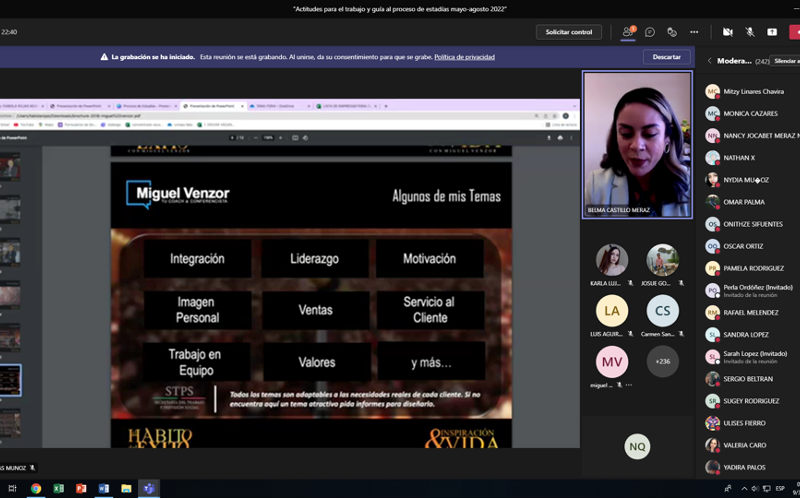Open the reactions icon in toolbar
This screenshot has width=800, height=499.
(672, 32)
